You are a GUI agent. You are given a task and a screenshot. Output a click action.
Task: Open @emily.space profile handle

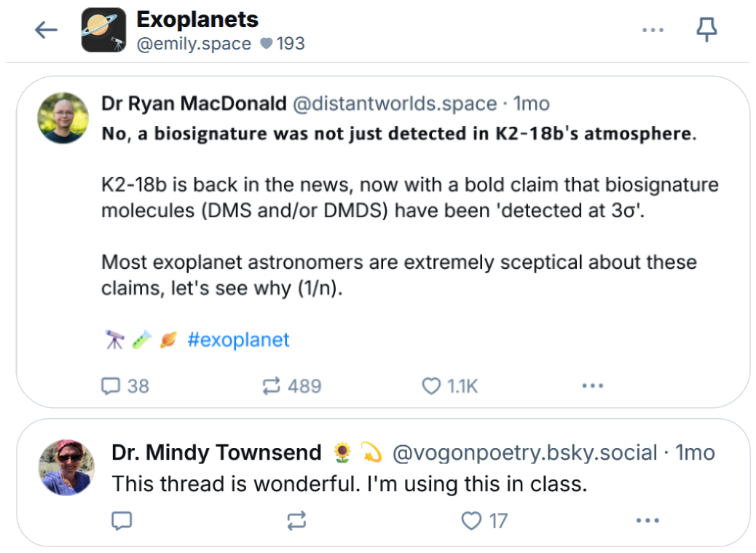pos(194,44)
